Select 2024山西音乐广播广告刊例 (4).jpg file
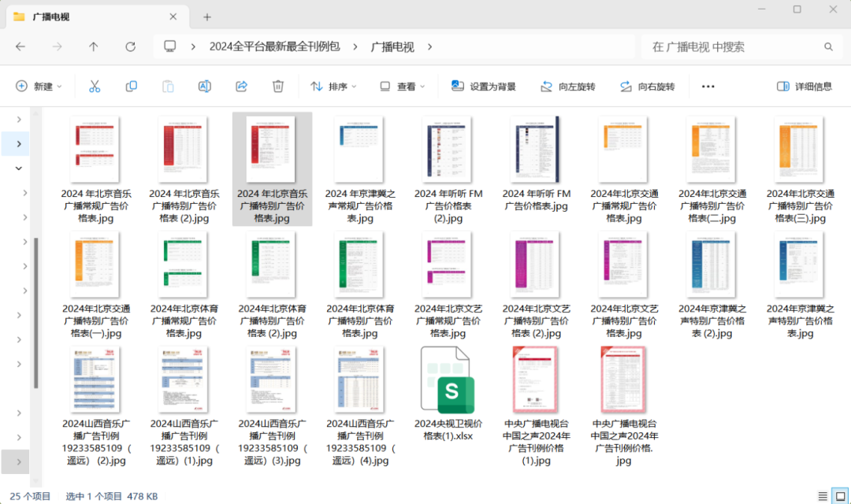 point(360,406)
